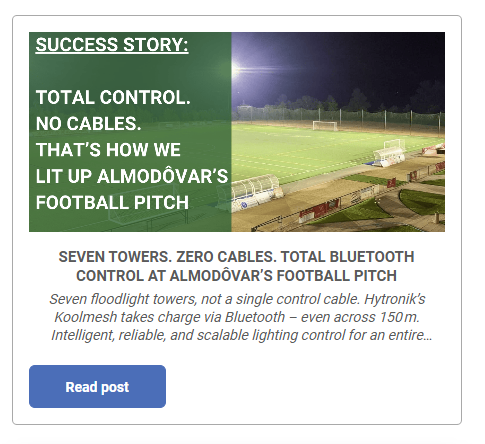Viewport: 485px width, 444px height.
Task: Click the NO CABLES line in banner
Action: [88, 124]
